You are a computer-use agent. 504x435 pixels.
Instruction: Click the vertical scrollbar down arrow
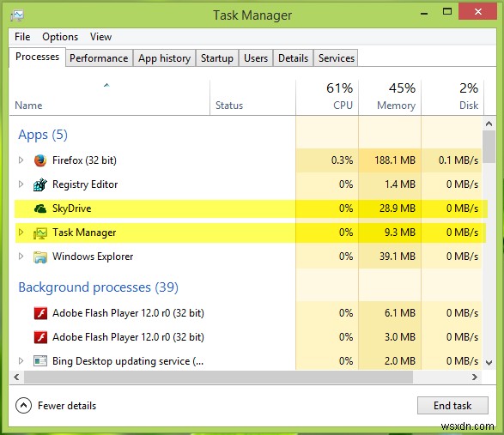click(x=489, y=363)
